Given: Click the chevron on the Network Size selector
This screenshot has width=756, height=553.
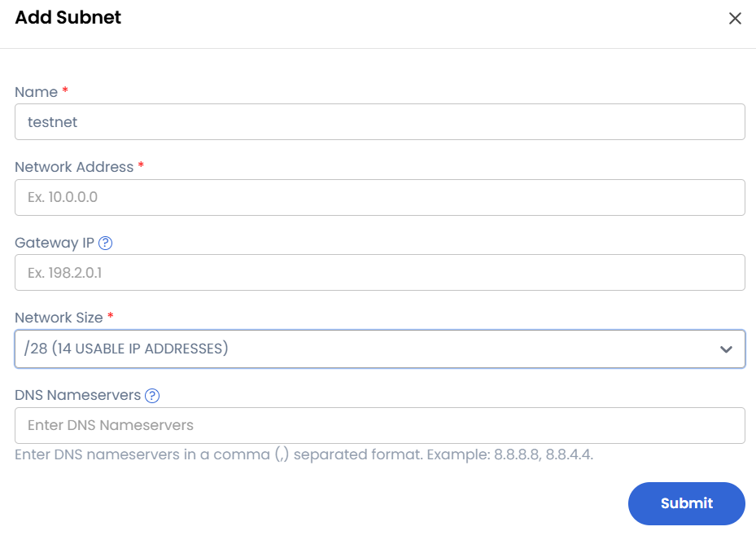Looking at the screenshot, I should click(x=727, y=349).
